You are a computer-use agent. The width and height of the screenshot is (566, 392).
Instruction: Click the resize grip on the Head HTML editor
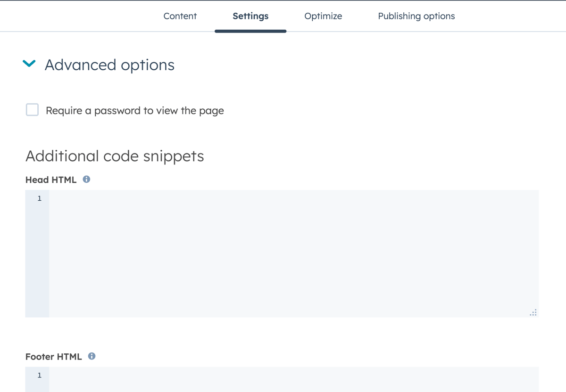[x=533, y=312]
